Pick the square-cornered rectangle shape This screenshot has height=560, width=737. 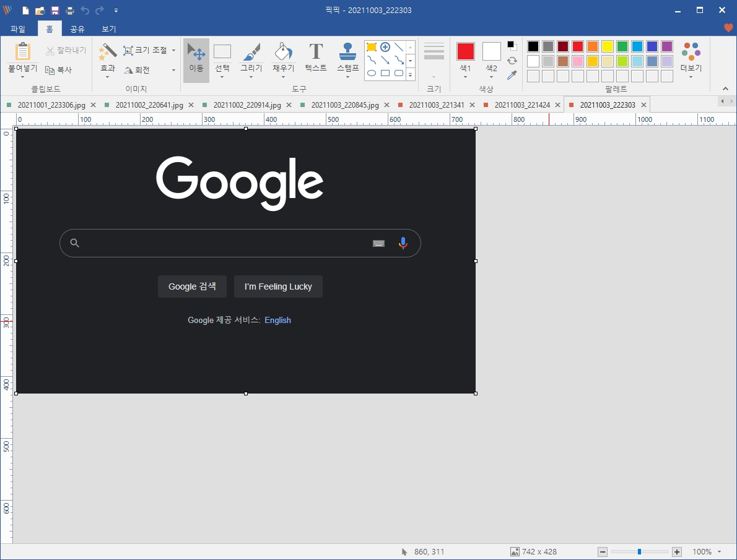[x=385, y=73]
